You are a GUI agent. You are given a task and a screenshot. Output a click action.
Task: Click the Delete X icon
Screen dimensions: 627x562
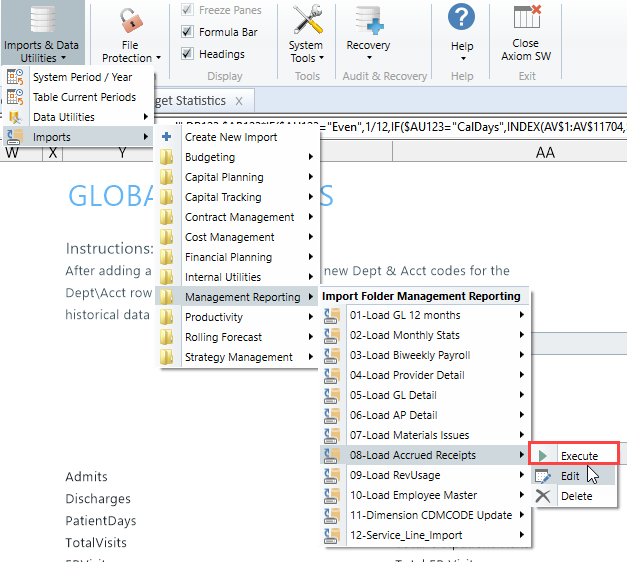point(543,496)
